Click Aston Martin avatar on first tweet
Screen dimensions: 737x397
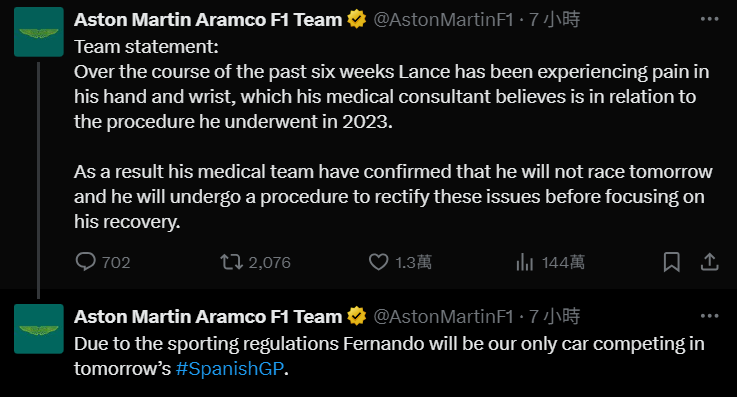39,32
